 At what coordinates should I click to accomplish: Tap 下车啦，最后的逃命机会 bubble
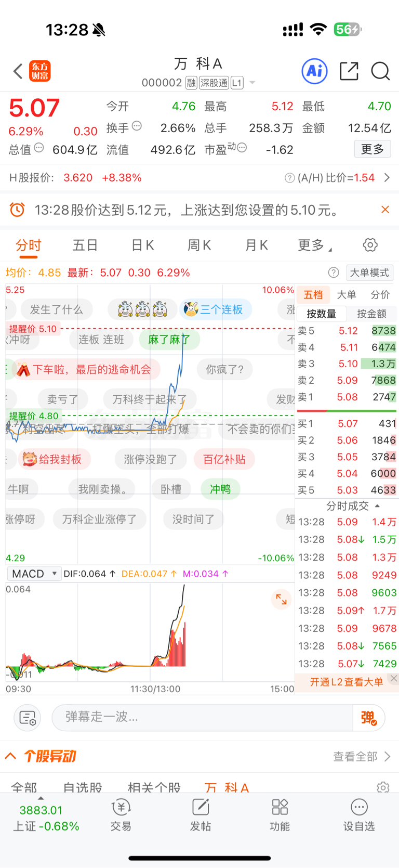[86, 370]
